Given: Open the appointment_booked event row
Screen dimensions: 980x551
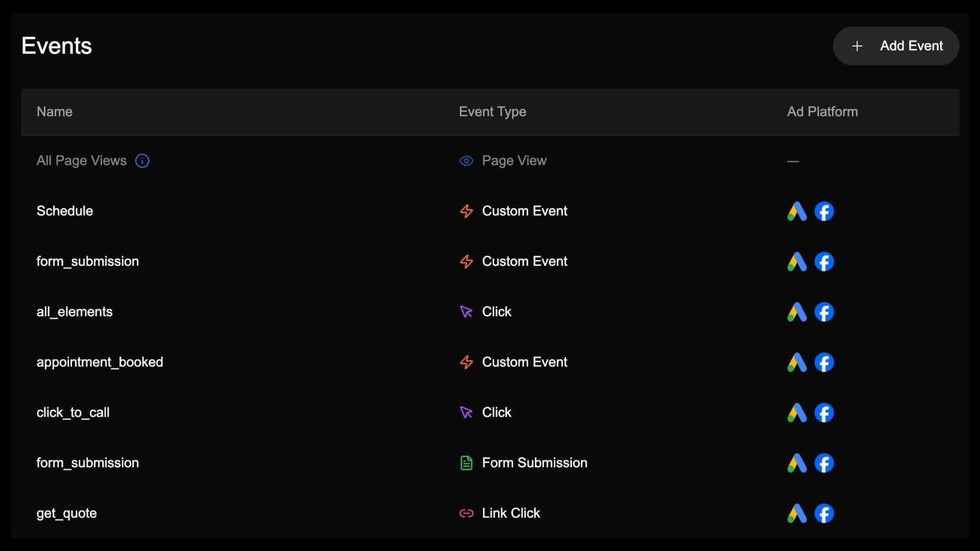Looking at the screenshot, I should (x=100, y=362).
